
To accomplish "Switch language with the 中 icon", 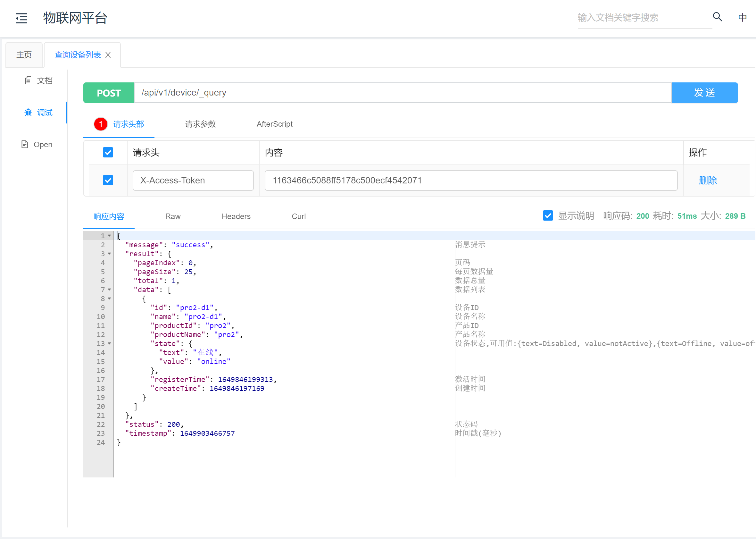I will [x=743, y=17].
